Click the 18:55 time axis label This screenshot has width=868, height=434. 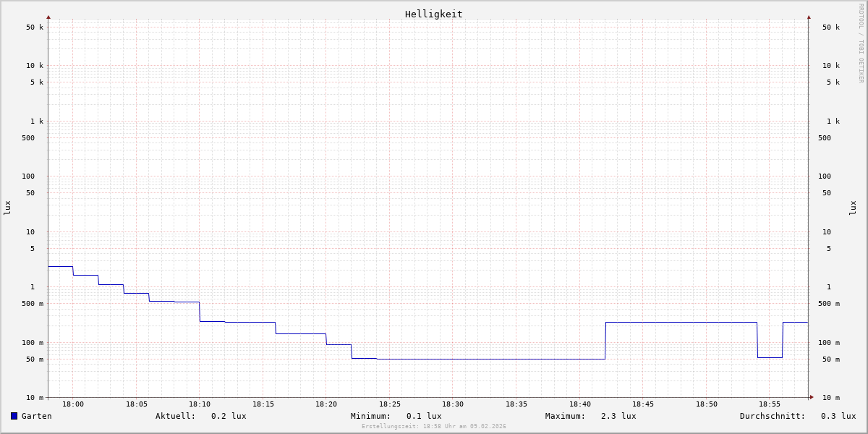(x=770, y=404)
